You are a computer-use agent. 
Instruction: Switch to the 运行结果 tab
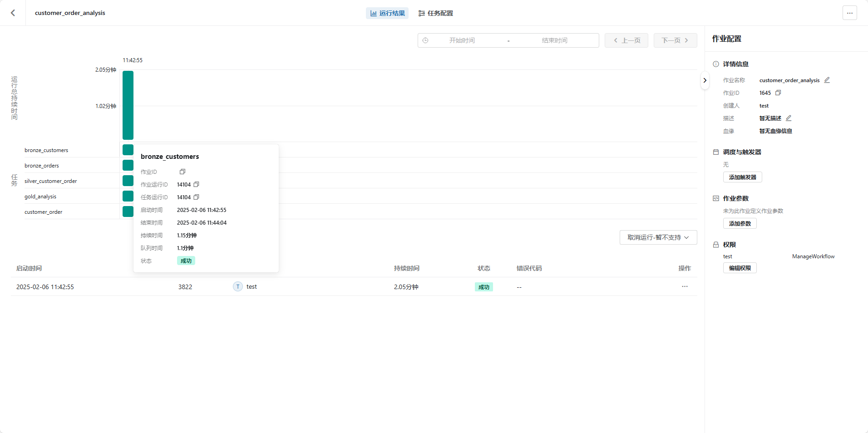[387, 13]
